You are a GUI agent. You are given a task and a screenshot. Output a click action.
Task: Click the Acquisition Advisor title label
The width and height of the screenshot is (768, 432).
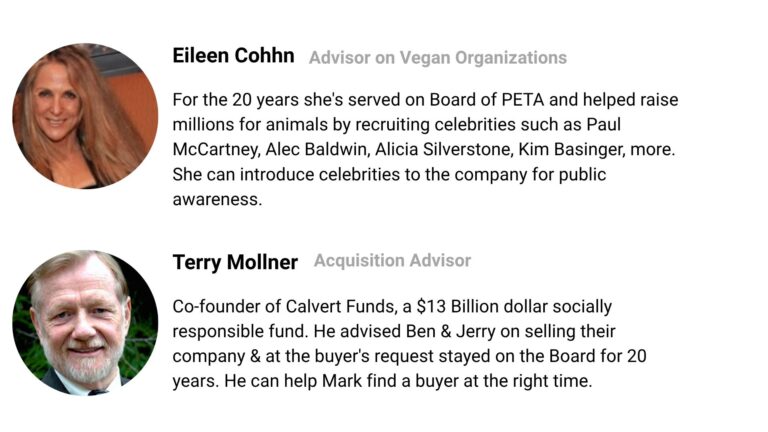click(392, 261)
